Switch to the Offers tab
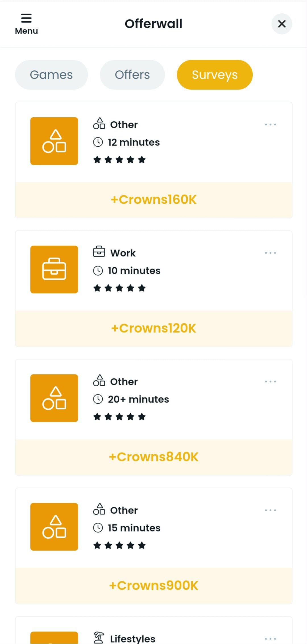Screen dimensions: 307x644 132,75
